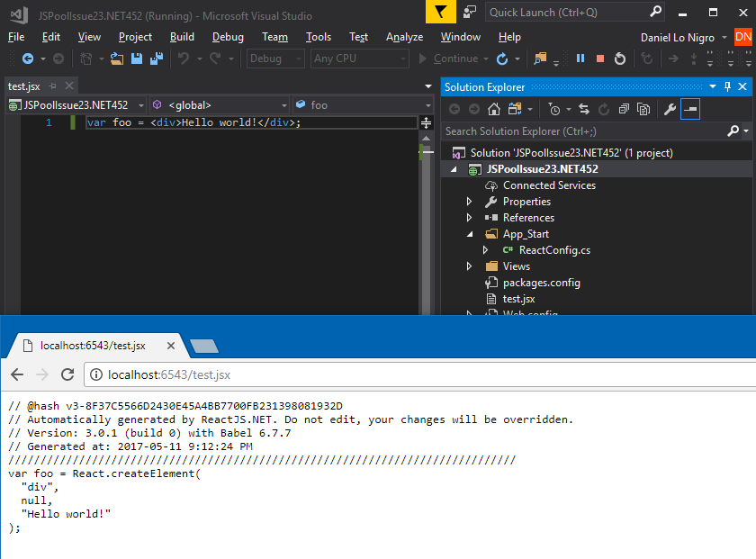Open the document tabs overflow dropdown arrow
This screenshot has width=756, height=559.
point(428,86)
